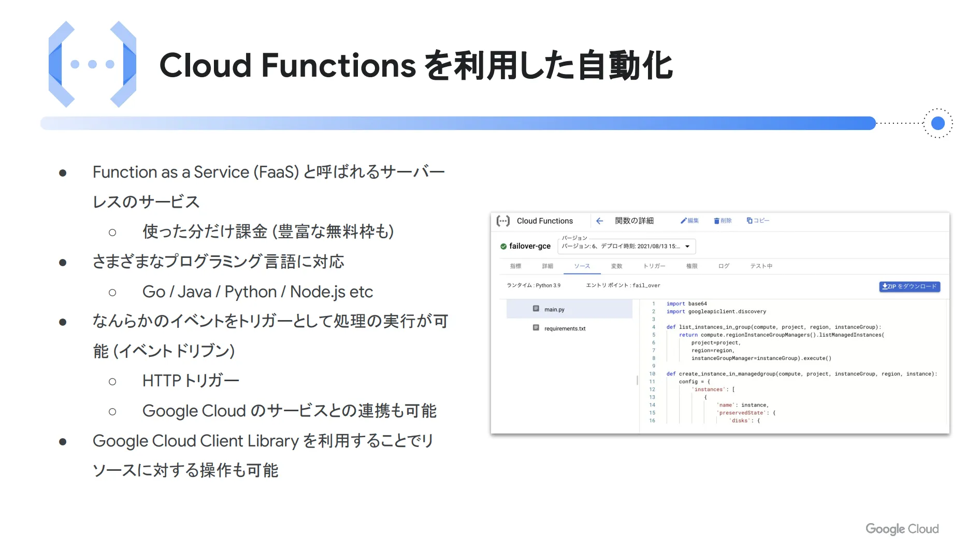Click the 編集 pencil edit button

coord(689,221)
